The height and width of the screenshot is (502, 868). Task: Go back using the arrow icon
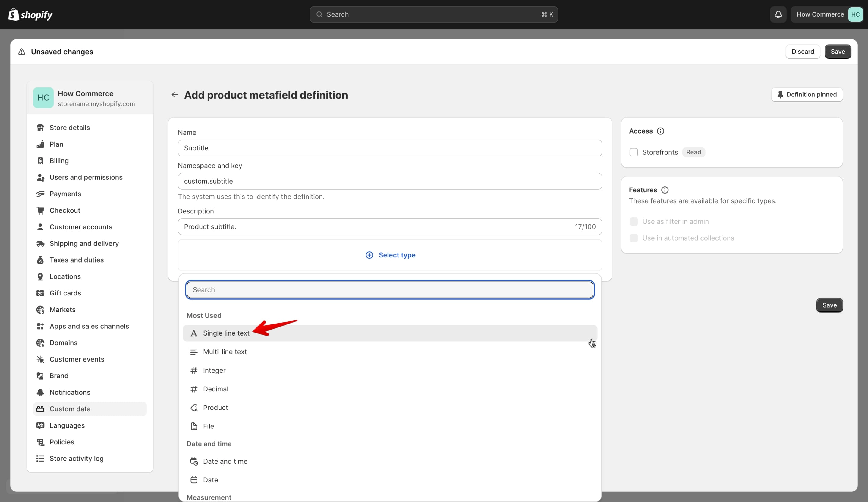175,95
